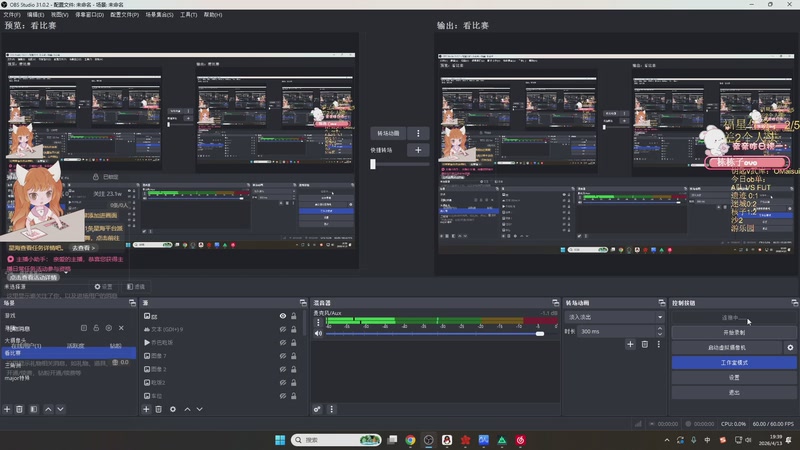Add a quick transition with plus button
This screenshot has width=800, height=450.
(418, 150)
